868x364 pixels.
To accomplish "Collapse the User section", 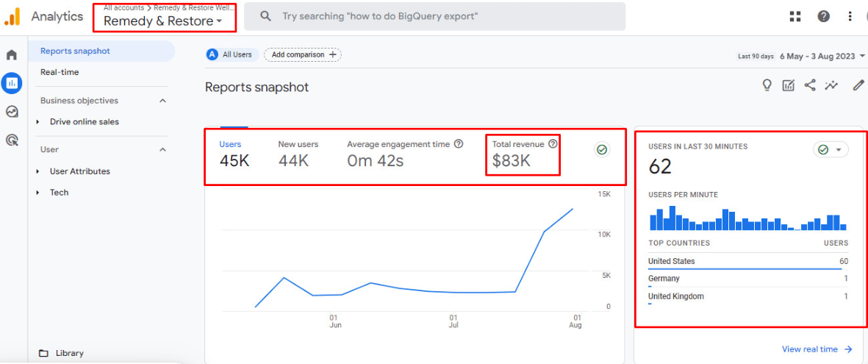I will point(162,149).
